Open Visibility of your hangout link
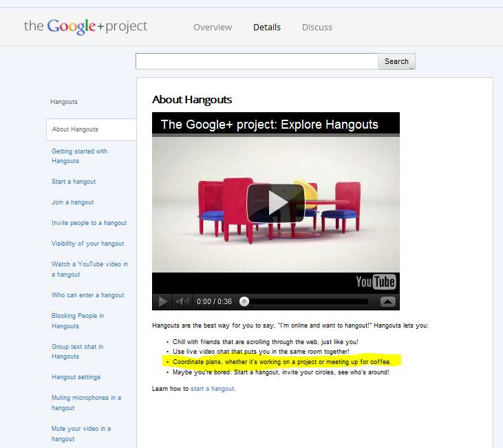This screenshot has width=503, height=448. click(87, 244)
